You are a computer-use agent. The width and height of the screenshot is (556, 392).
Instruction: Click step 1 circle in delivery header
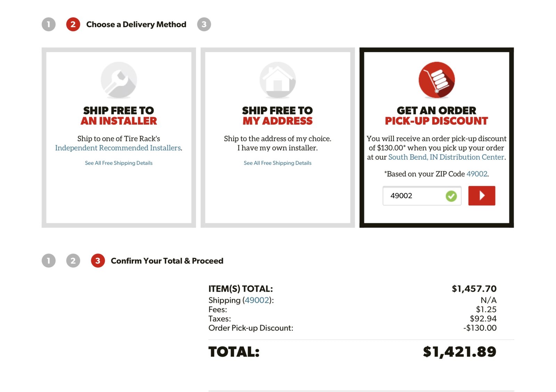[x=49, y=24]
